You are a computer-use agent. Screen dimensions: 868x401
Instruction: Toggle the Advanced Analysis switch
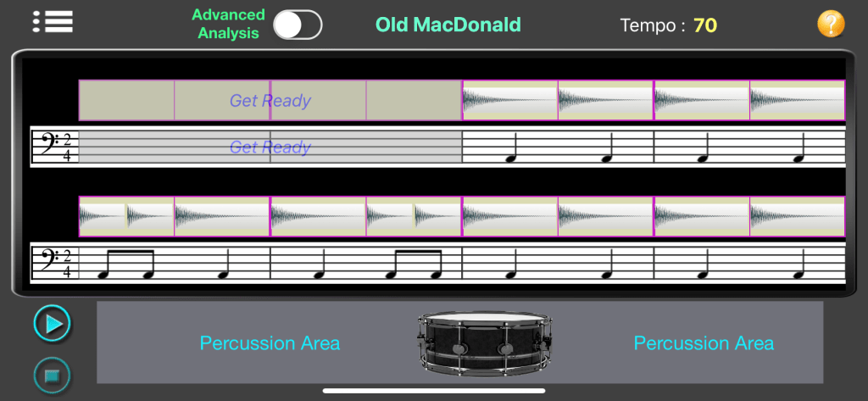point(298,25)
